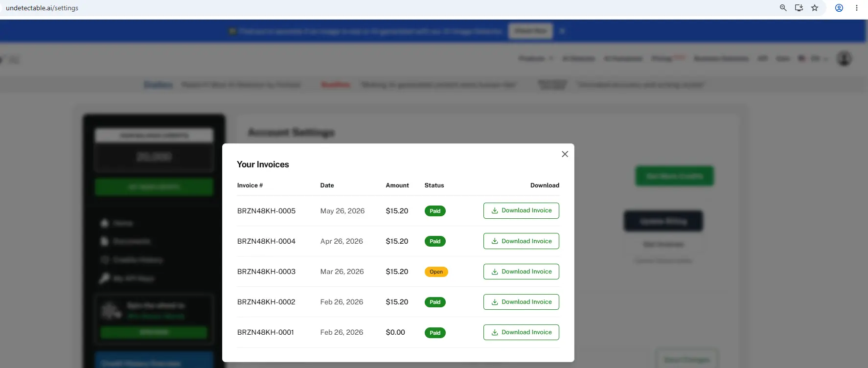This screenshot has width=868, height=368.
Task: Click the $0.00 amount cell
Action: [x=395, y=332]
